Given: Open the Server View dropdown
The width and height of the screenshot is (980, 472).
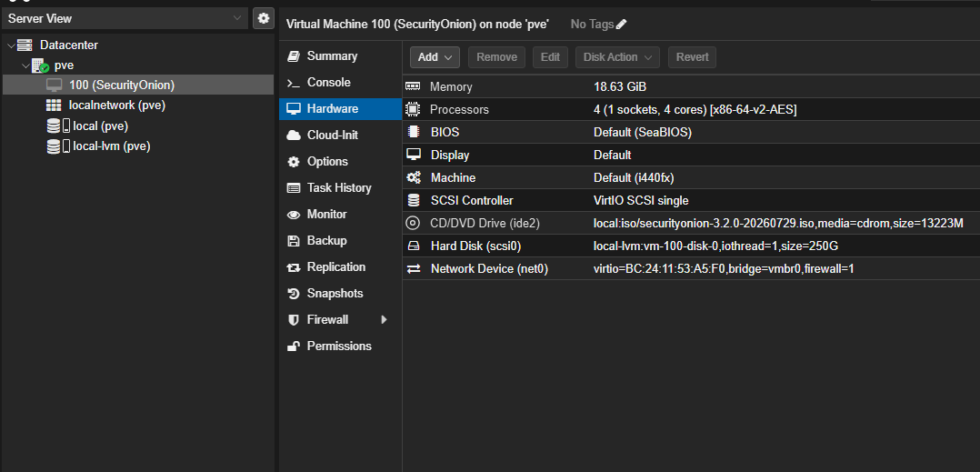Looking at the screenshot, I should point(237,18).
